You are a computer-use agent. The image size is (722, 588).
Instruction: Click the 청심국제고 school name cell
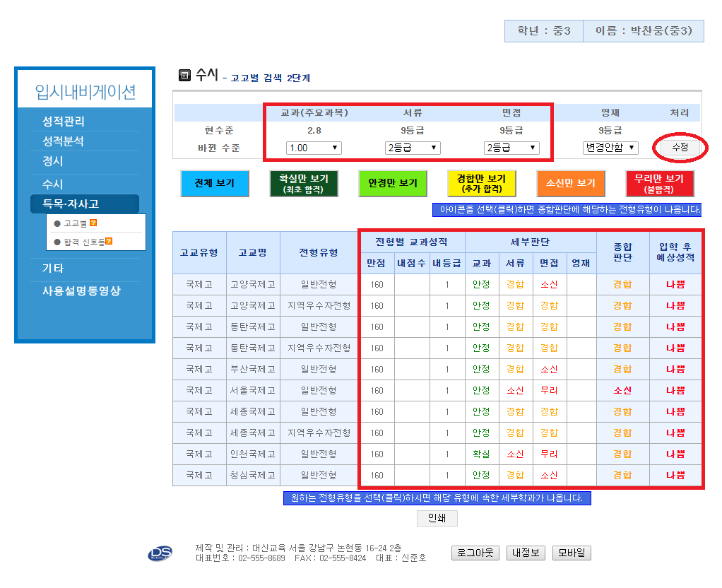253,475
